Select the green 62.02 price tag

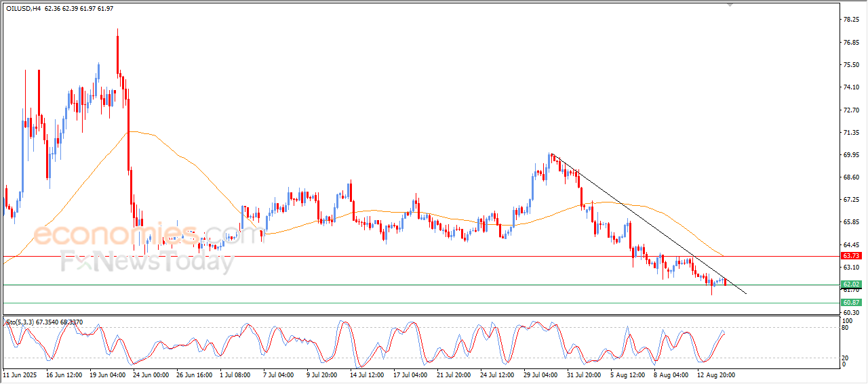(x=851, y=284)
